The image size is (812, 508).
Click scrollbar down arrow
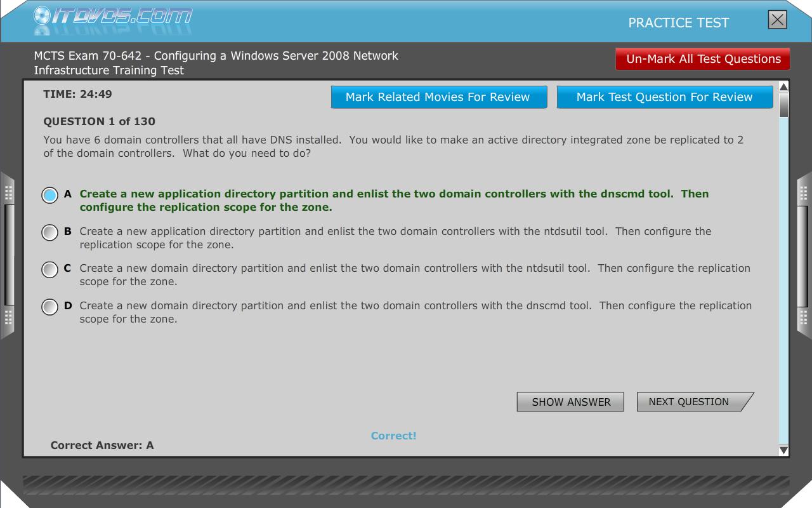click(x=783, y=450)
